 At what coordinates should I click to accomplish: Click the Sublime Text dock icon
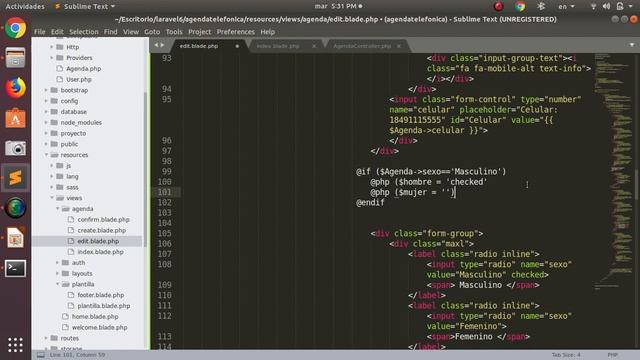[x=16, y=178]
